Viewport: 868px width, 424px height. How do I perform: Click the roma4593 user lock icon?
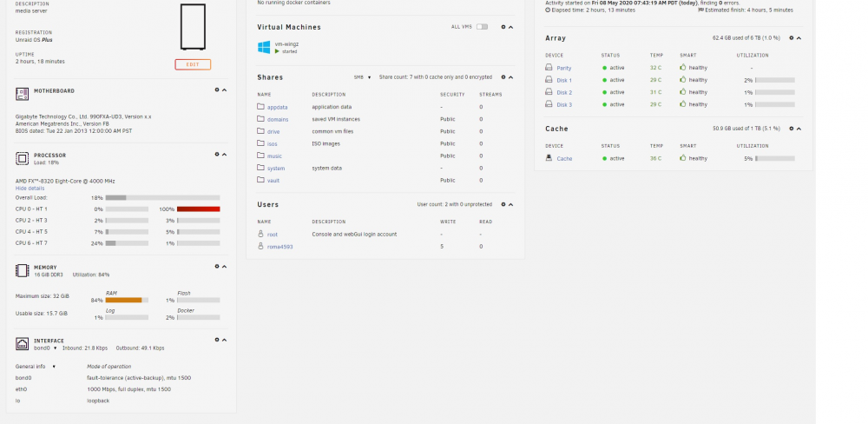(x=260, y=246)
